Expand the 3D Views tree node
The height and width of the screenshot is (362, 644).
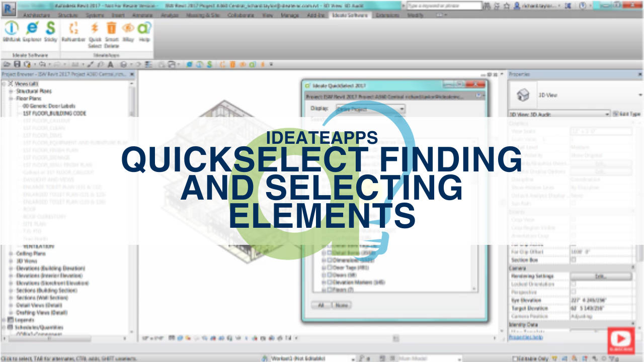(11, 261)
